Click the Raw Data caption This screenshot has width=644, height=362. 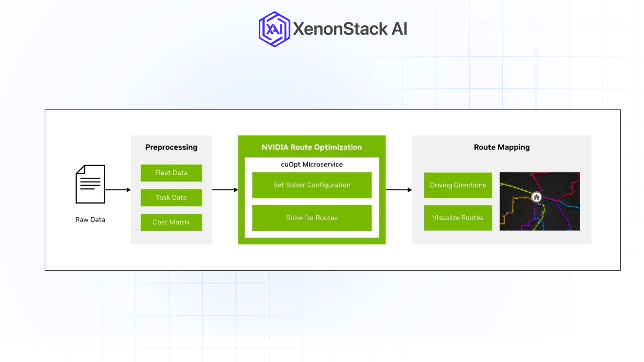coord(90,220)
